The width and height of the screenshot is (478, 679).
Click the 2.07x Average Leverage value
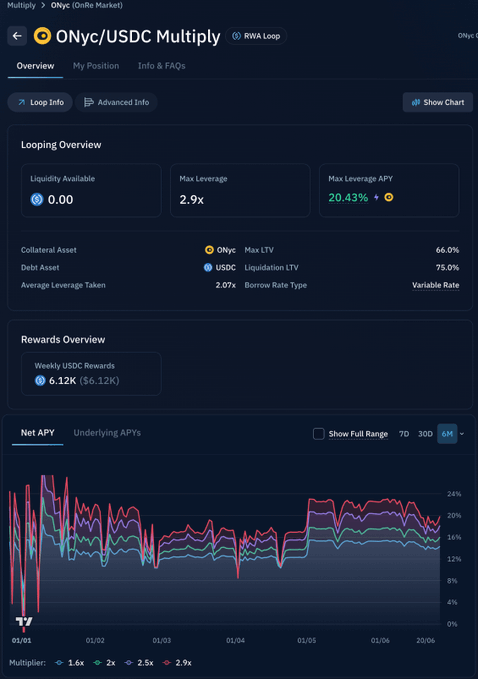(x=226, y=285)
